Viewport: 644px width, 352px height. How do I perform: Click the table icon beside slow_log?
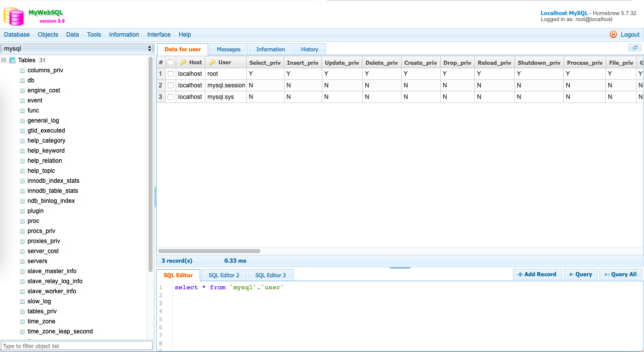tap(22, 301)
